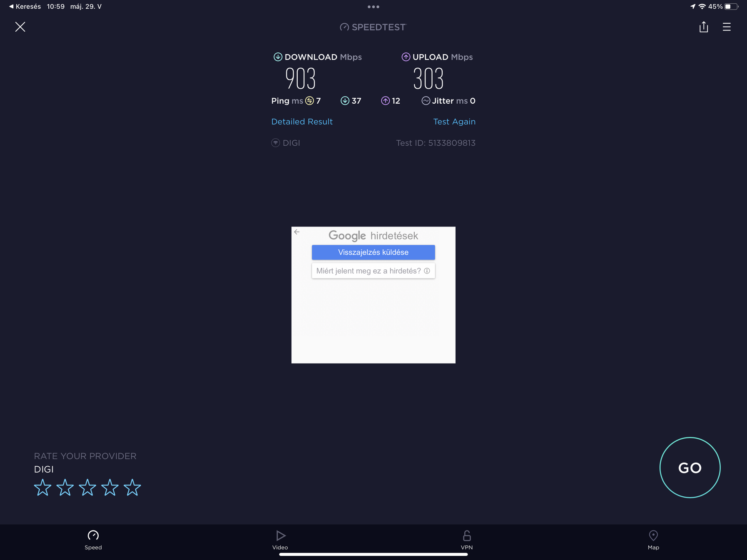Rate DIGI five stars
747x560 pixels.
point(132,488)
